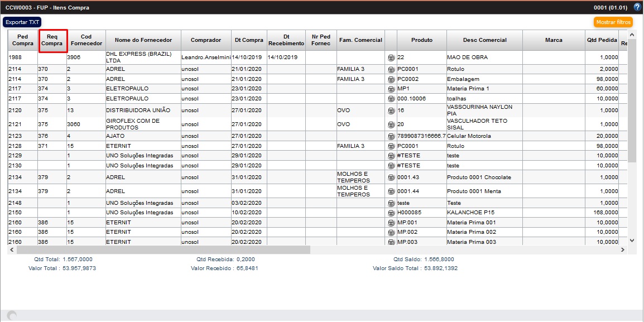Click the product icon beside MP.001
Screen dimensions: 644x322
tap(391, 223)
